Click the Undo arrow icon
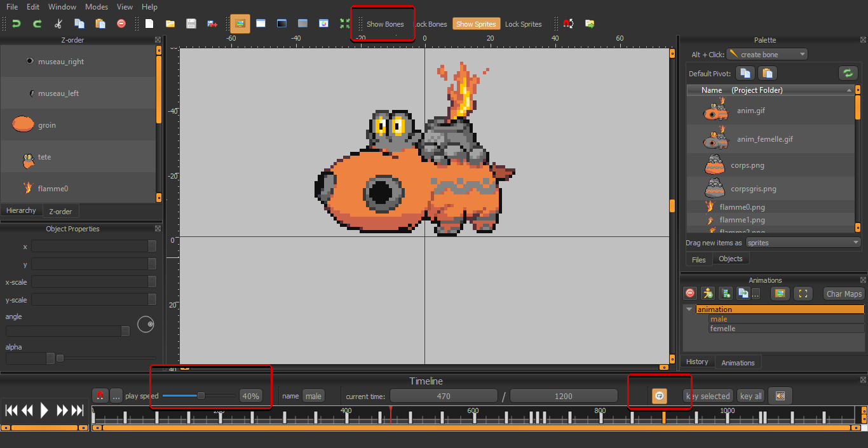The height and width of the screenshot is (448, 868). (x=17, y=24)
